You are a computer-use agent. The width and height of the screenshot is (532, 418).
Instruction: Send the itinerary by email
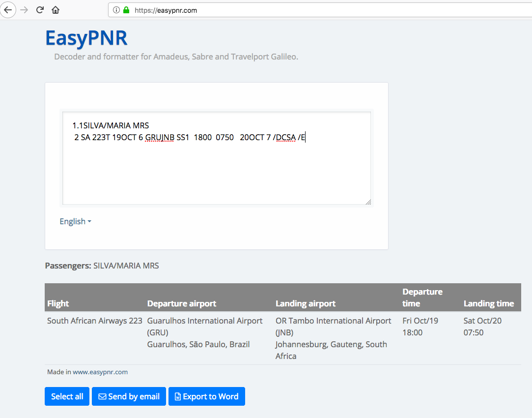(129, 396)
